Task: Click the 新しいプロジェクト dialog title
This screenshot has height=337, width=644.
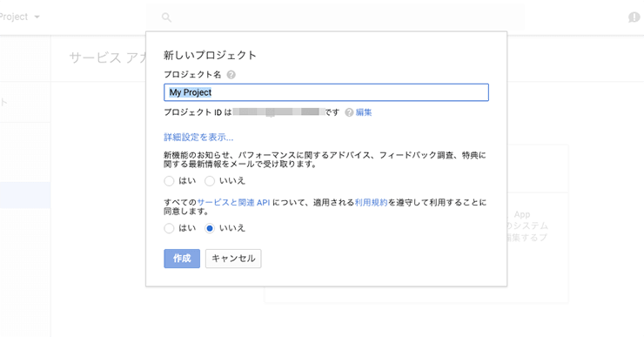Action: pyautogui.click(x=210, y=55)
